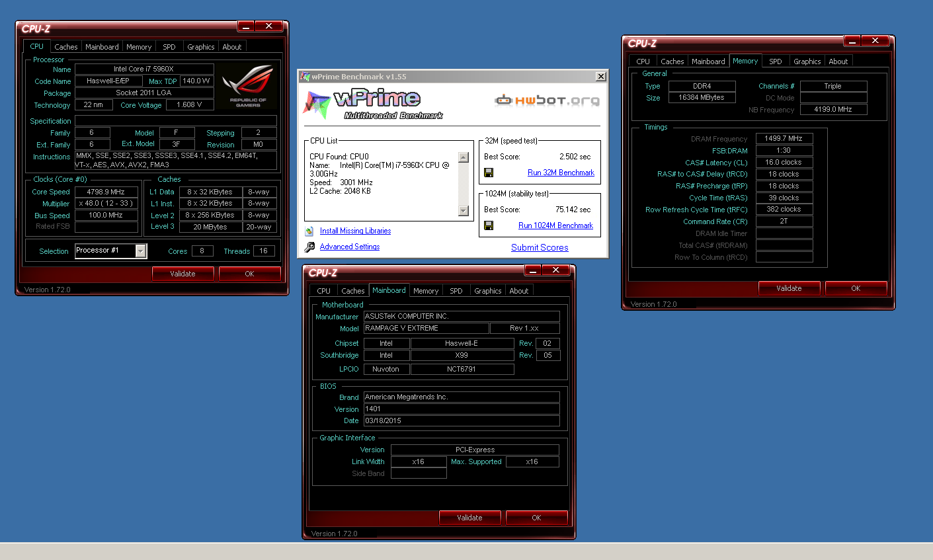933x560 pixels.
Task: Open About tab in right CPU-Z window
Action: click(x=838, y=61)
